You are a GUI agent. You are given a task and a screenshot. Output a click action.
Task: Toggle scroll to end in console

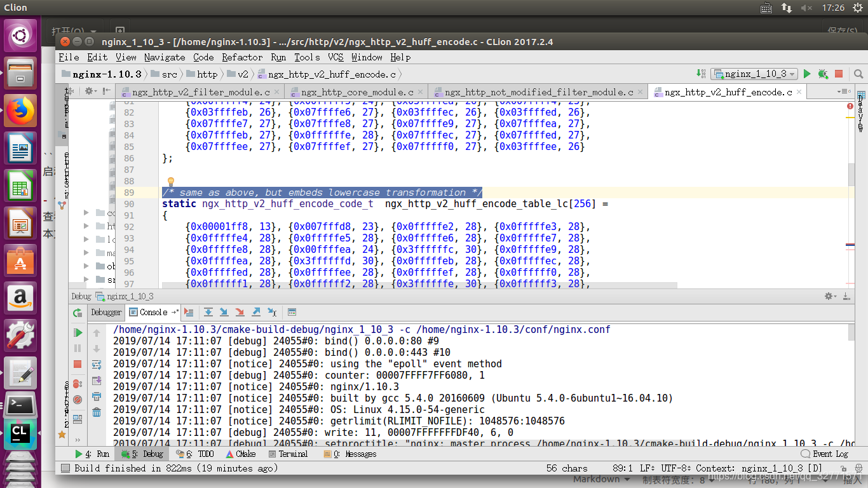point(97,381)
